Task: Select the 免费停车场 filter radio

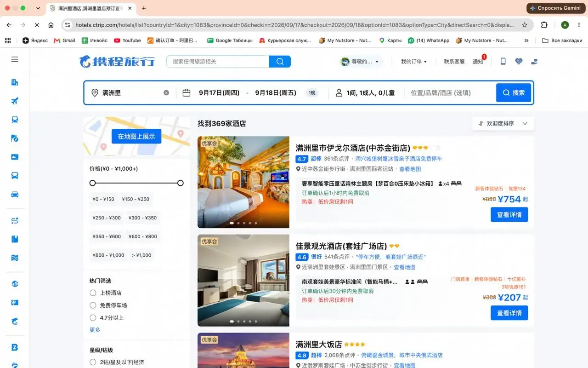Action: click(93, 305)
